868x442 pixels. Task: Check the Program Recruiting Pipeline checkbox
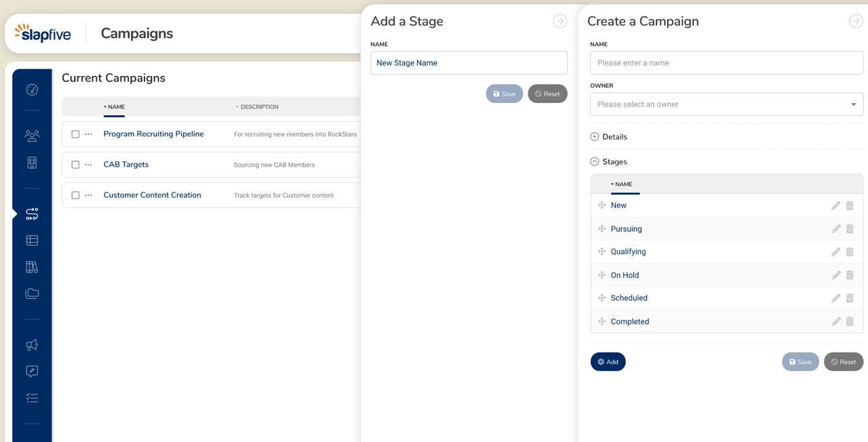[75, 134]
